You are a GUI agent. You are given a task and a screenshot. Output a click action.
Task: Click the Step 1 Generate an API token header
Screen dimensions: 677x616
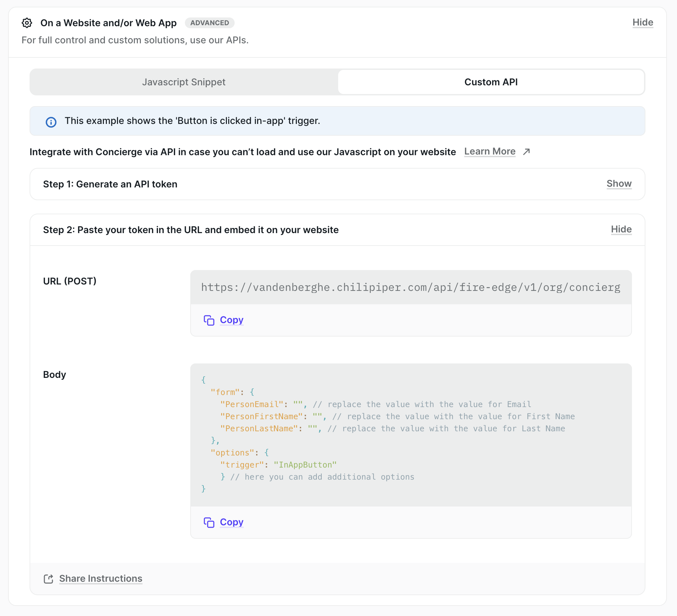(x=110, y=184)
